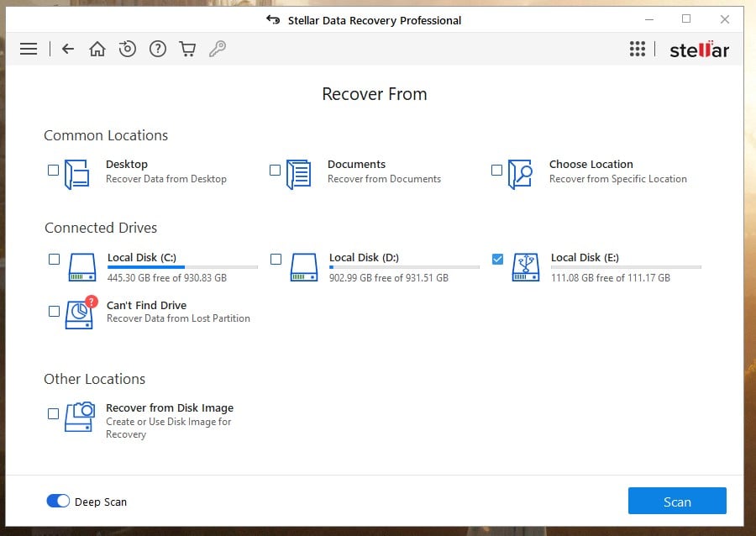Image resolution: width=756 pixels, height=536 pixels.
Task: Click the Documents folder icon
Action: (298, 174)
